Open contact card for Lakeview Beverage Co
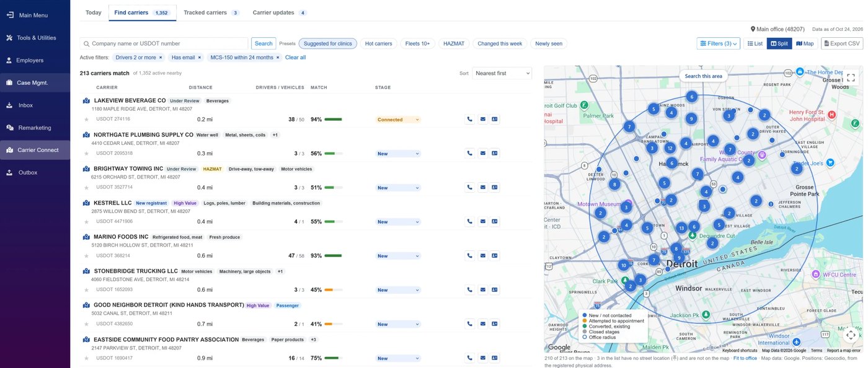 tap(495, 120)
